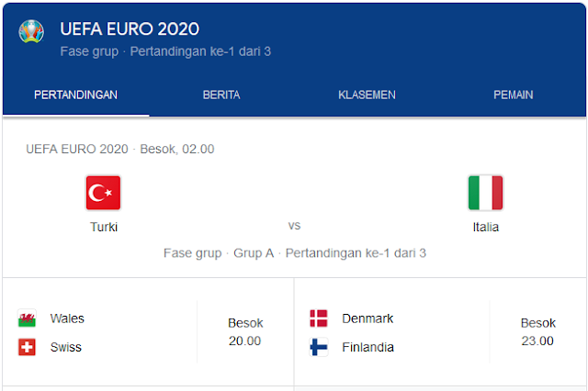Go to the Pemain tab
588x391 pixels.
point(513,95)
